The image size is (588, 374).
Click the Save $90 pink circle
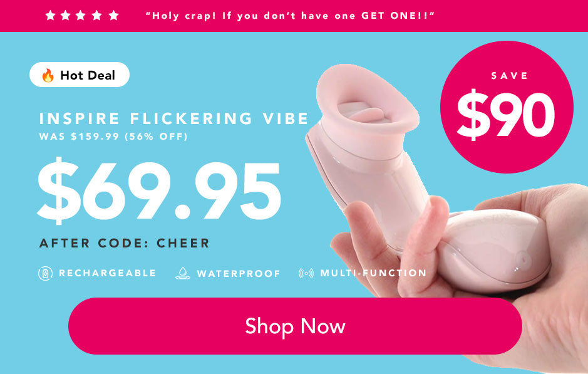coord(507,107)
